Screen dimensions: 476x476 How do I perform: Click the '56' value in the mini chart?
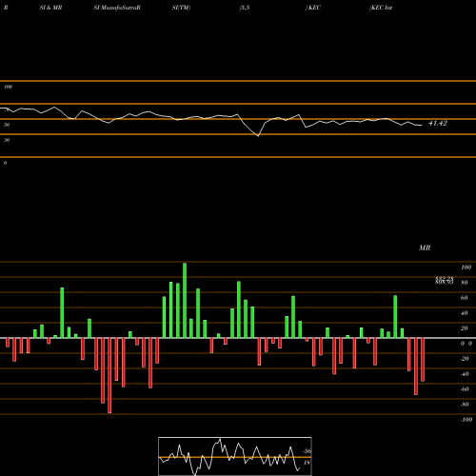307,451
